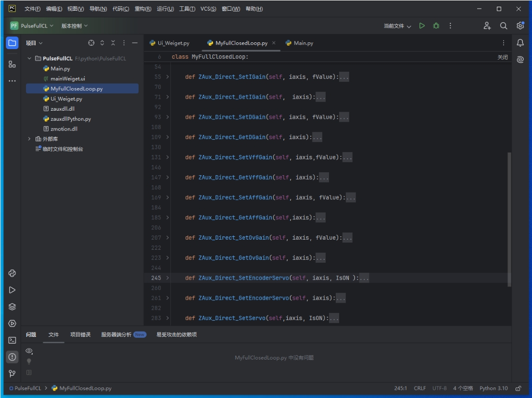Open the Project tool window icon
Screen dimensions: 532x398
point(12,43)
